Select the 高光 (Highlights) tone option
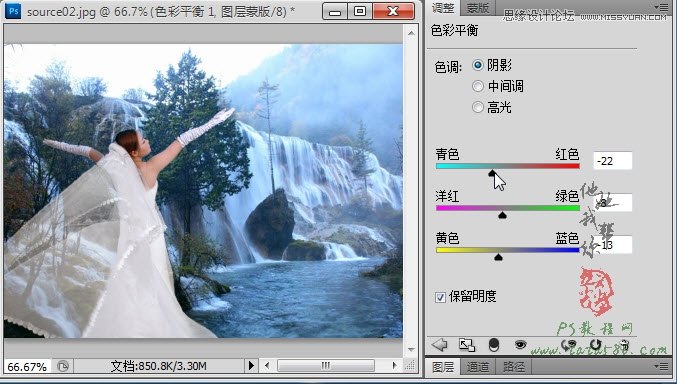The width and height of the screenshot is (677, 384). point(478,107)
